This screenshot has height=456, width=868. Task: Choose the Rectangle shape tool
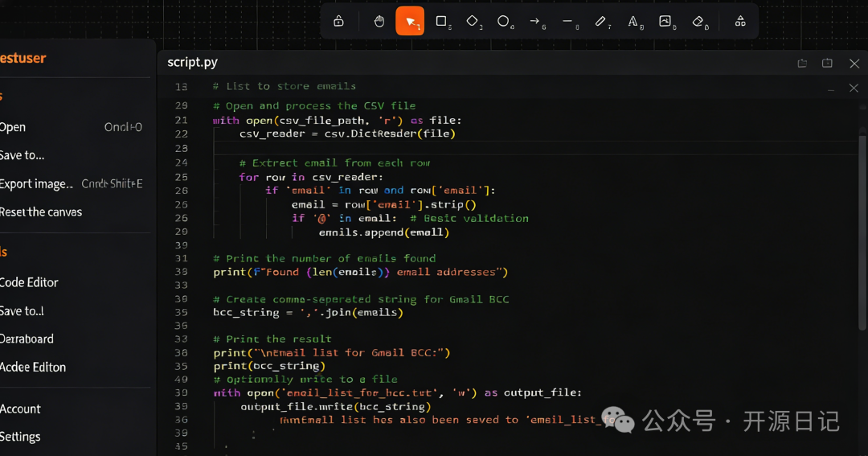coord(441,22)
